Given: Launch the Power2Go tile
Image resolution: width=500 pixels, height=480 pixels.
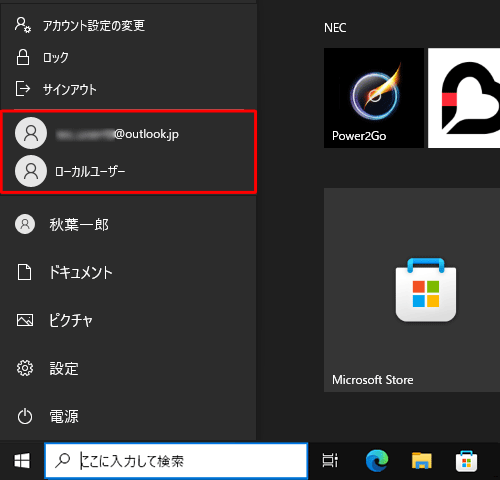Looking at the screenshot, I should [x=374, y=98].
